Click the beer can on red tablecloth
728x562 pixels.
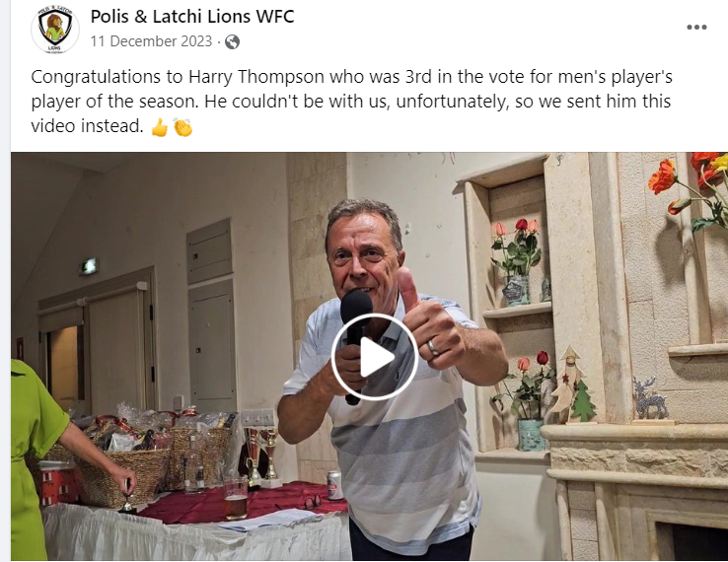334,485
